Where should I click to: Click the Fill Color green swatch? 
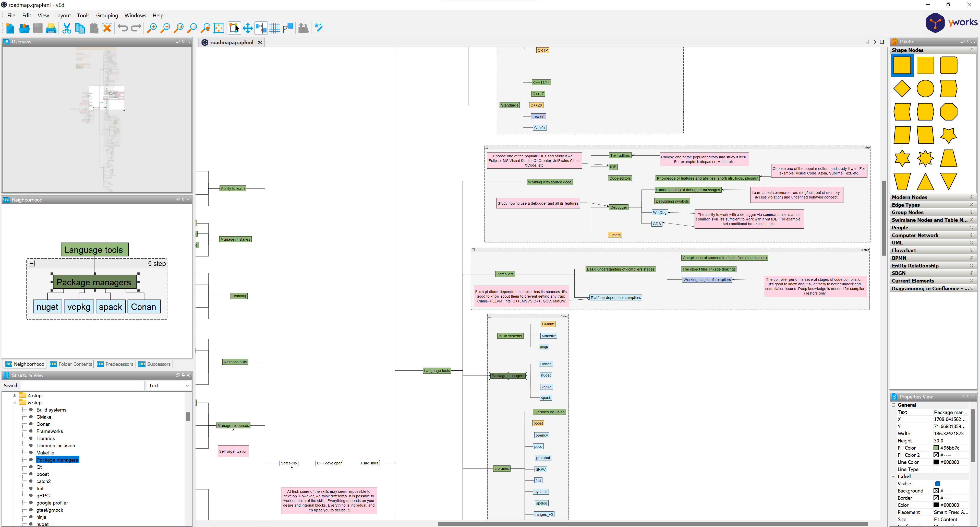point(936,448)
